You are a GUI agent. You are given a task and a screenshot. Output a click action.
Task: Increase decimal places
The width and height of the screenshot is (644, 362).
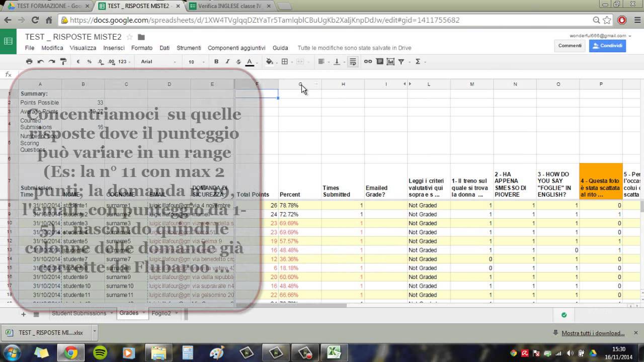[112, 61]
